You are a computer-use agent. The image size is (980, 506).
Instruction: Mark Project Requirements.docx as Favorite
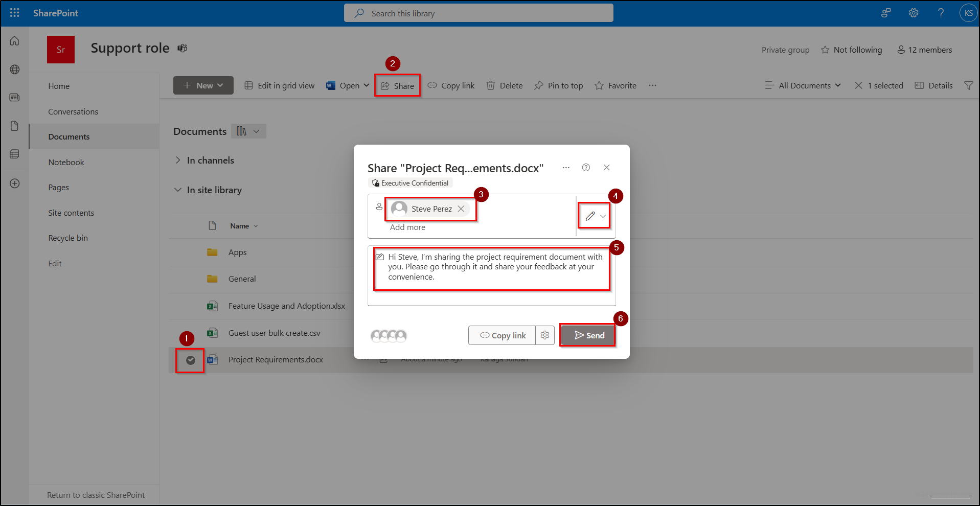[615, 85]
